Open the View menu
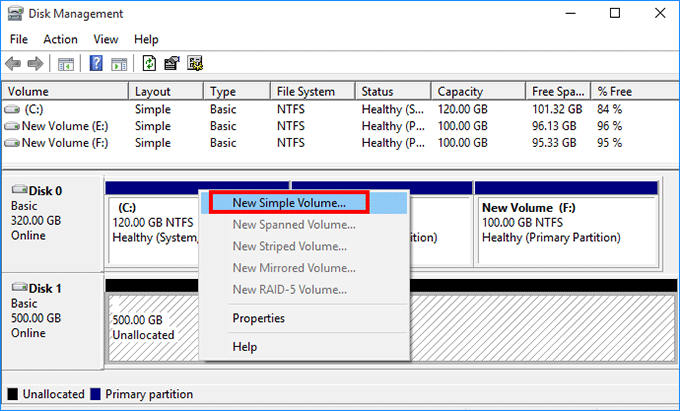The image size is (680, 411). [x=105, y=39]
